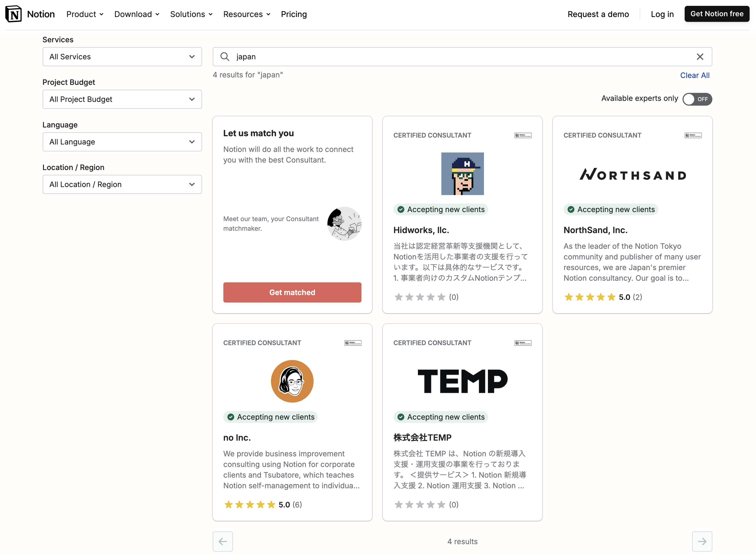
Task: Open the All Project Budget dropdown
Action: pyautogui.click(x=122, y=99)
